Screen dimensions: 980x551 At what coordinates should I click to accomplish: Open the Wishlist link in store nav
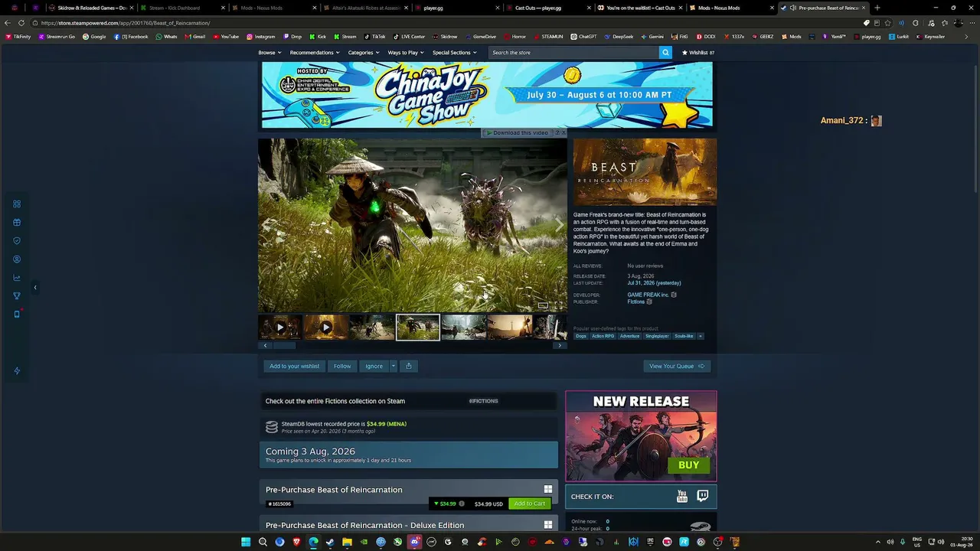click(697, 53)
